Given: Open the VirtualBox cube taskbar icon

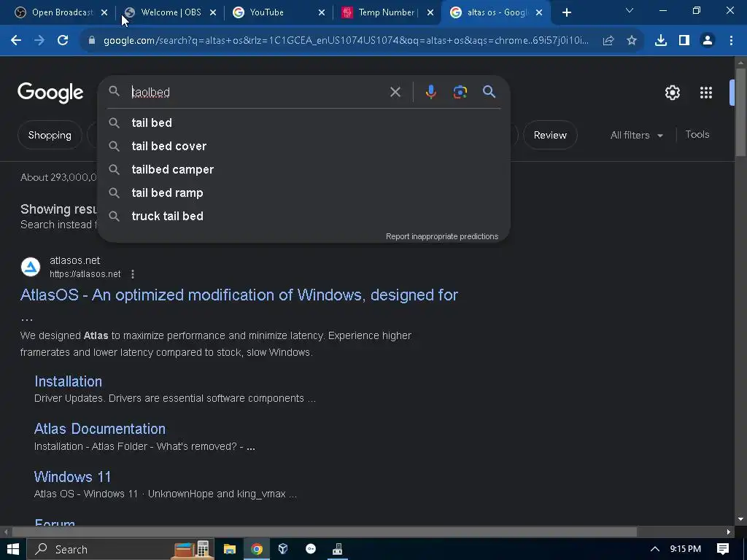Looking at the screenshot, I should pyautogui.click(x=283, y=549).
